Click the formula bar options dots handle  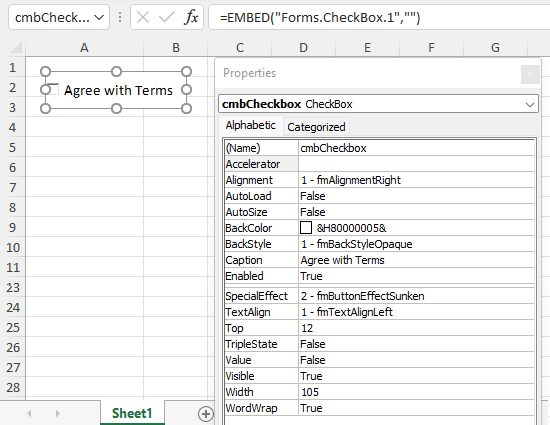click(120, 17)
